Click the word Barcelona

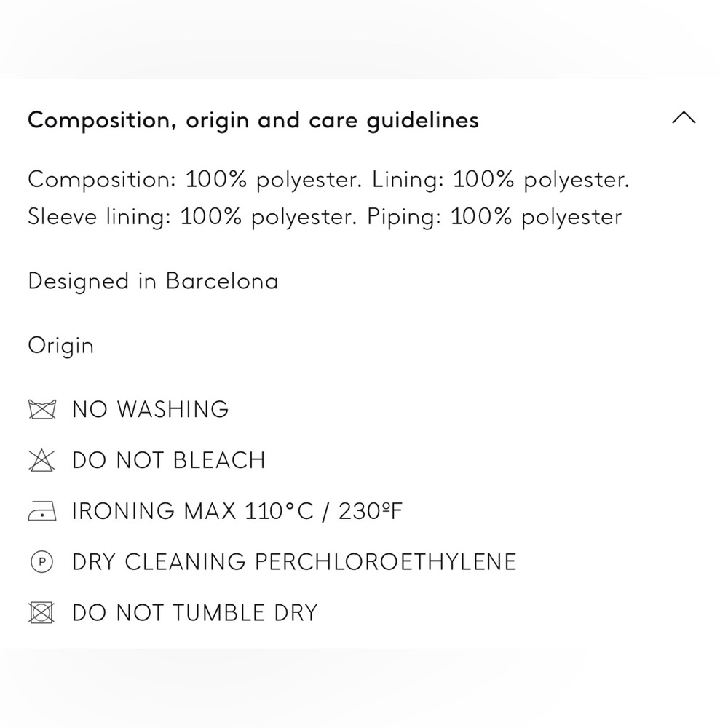tap(222, 281)
